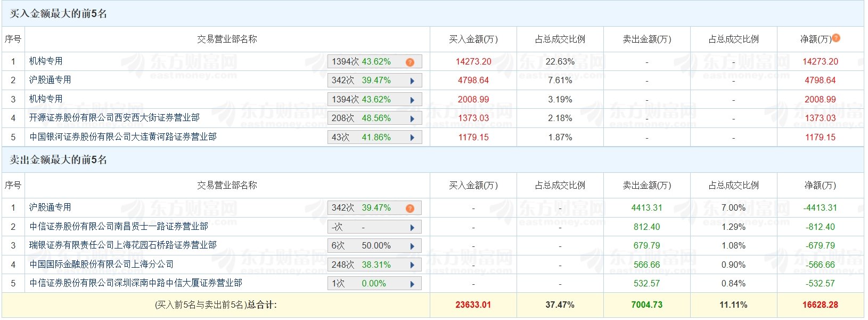
Task: Open 中国银河证券股份有限公司大连黄河路证券营业部 link
Action: tap(123, 137)
